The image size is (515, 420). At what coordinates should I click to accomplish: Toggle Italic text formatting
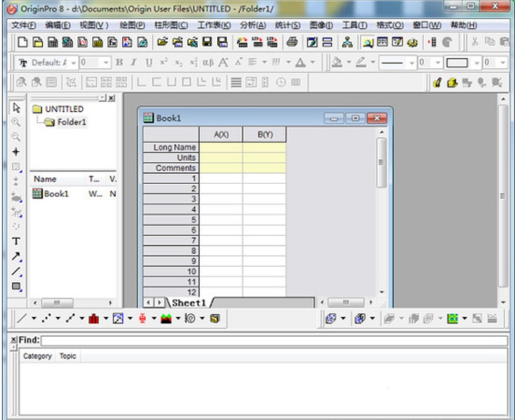134,62
